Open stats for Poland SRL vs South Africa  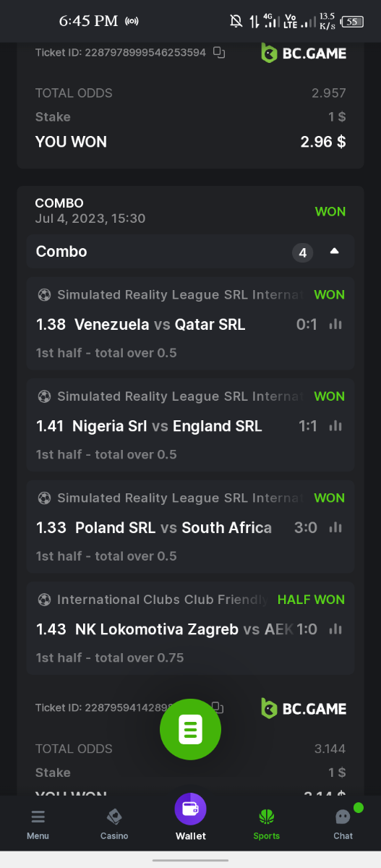click(x=335, y=528)
